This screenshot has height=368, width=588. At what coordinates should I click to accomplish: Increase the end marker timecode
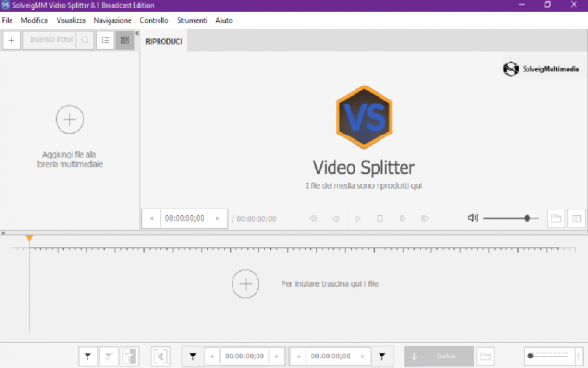pyautogui.click(x=362, y=356)
